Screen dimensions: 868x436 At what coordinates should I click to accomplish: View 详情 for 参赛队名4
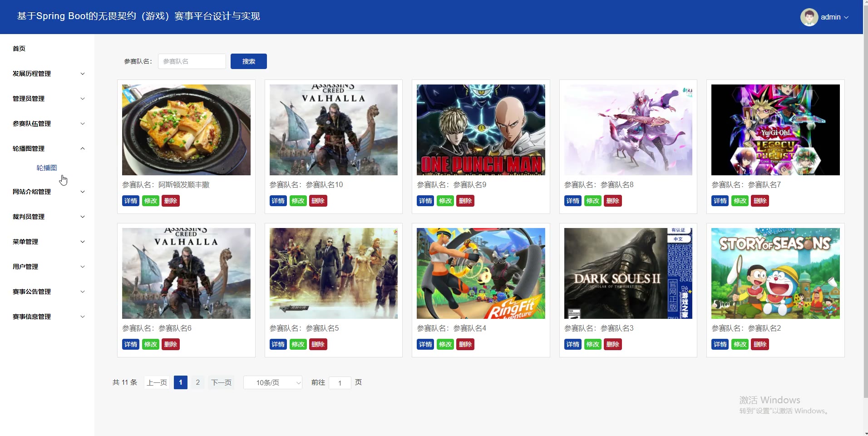coord(425,344)
